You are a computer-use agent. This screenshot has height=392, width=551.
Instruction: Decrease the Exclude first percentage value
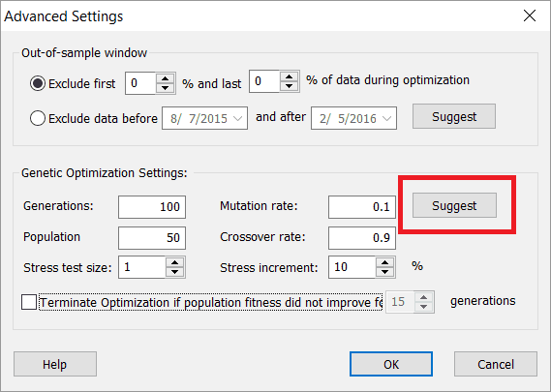(166, 88)
